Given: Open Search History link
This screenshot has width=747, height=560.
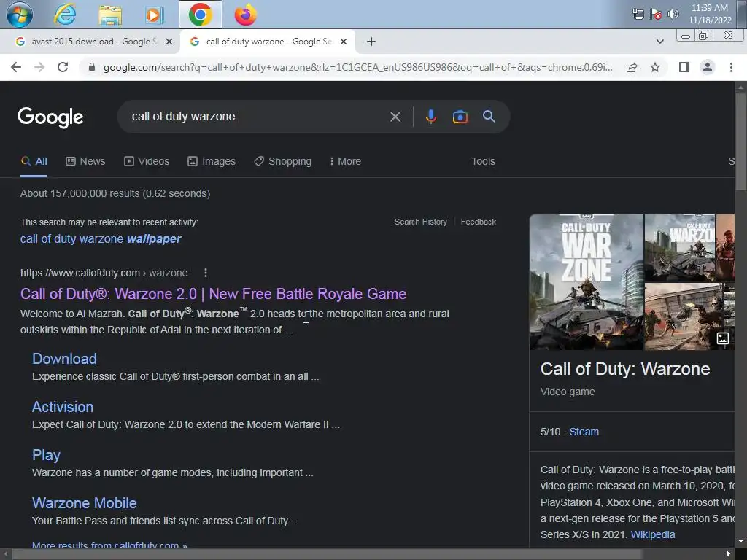Looking at the screenshot, I should coord(421,222).
